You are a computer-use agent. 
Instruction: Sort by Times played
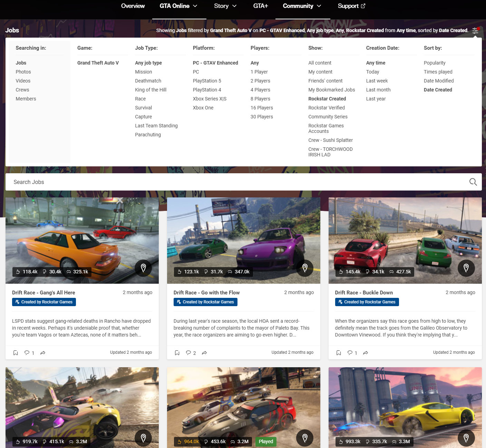(438, 72)
